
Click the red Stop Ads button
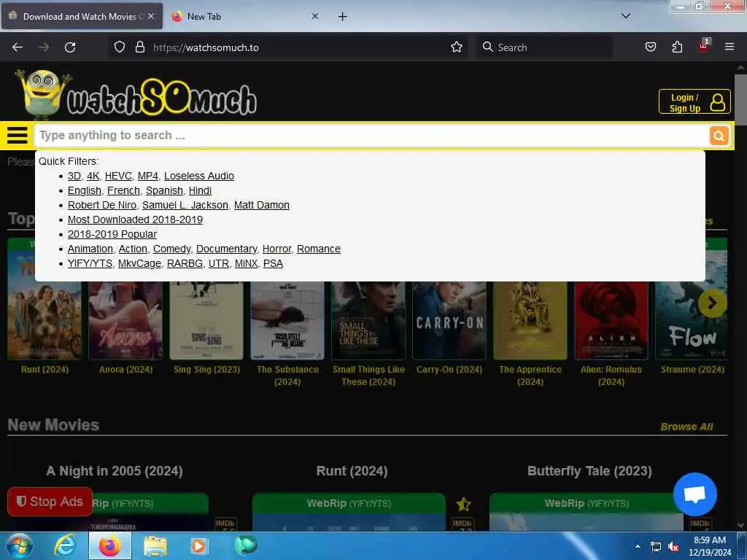click(50, 502)
